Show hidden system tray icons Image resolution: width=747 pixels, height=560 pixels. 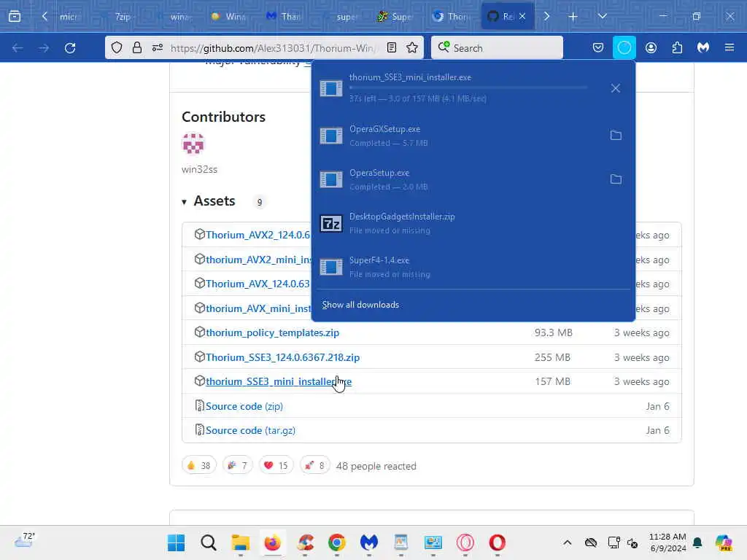point(567,542)
